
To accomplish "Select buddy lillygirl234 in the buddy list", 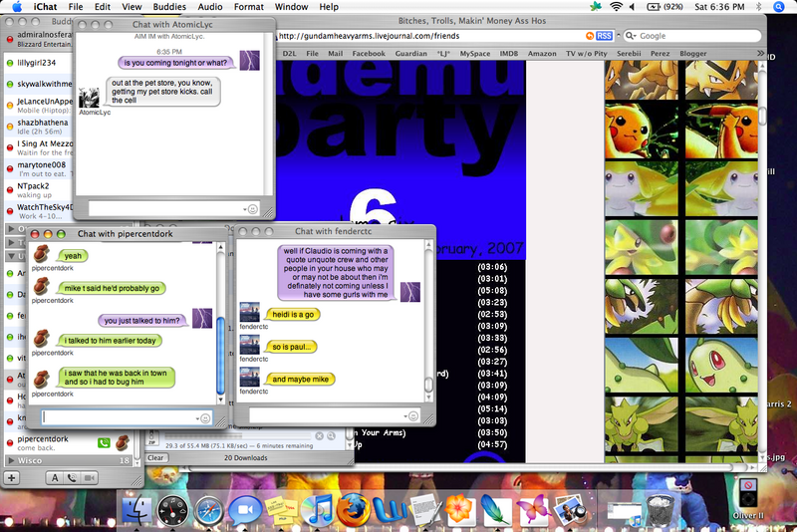I will click(39, 63).
